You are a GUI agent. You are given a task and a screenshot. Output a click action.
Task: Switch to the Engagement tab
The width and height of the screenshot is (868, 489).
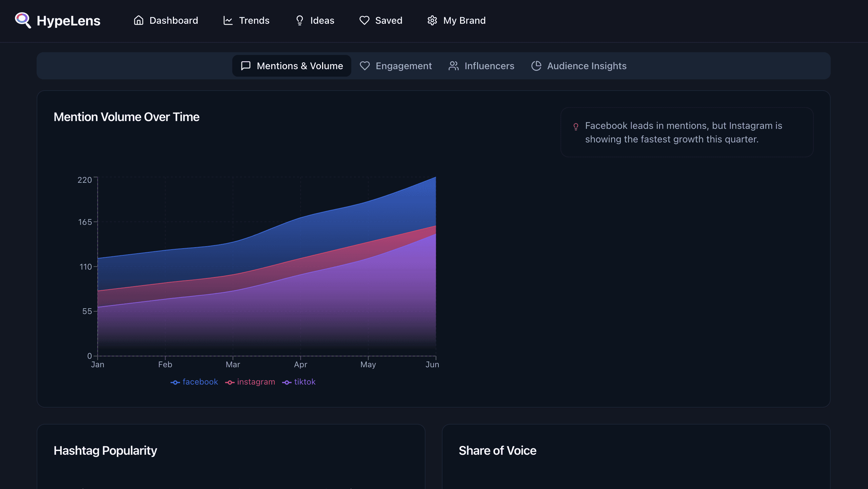pyautogui.click(x=396, y=66)
